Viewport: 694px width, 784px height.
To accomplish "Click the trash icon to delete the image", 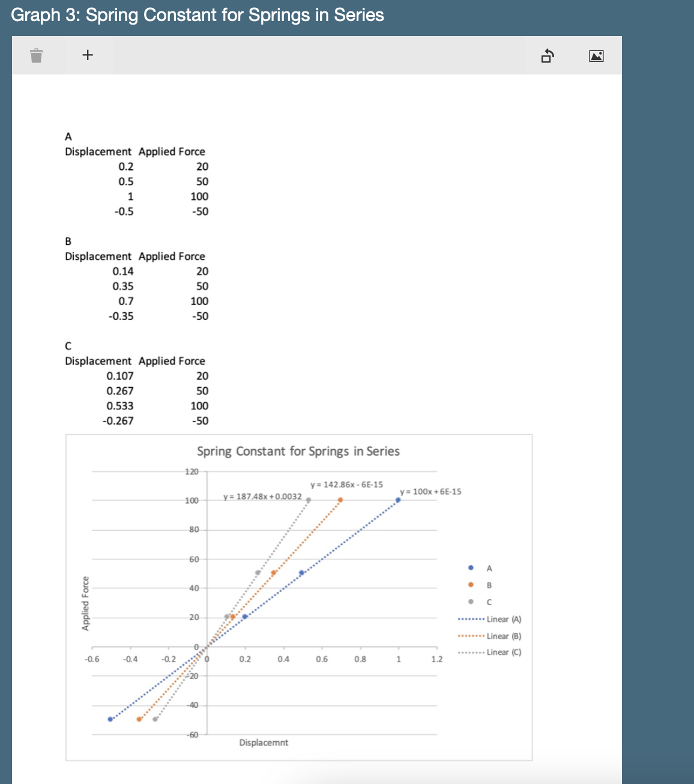I will (x=36, y=55).
